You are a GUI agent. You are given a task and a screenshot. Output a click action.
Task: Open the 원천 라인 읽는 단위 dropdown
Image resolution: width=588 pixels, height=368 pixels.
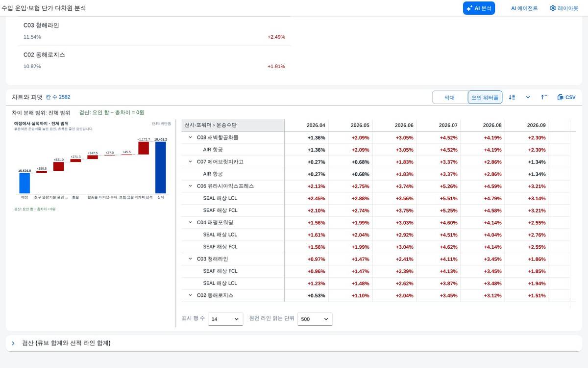[315, 319]
